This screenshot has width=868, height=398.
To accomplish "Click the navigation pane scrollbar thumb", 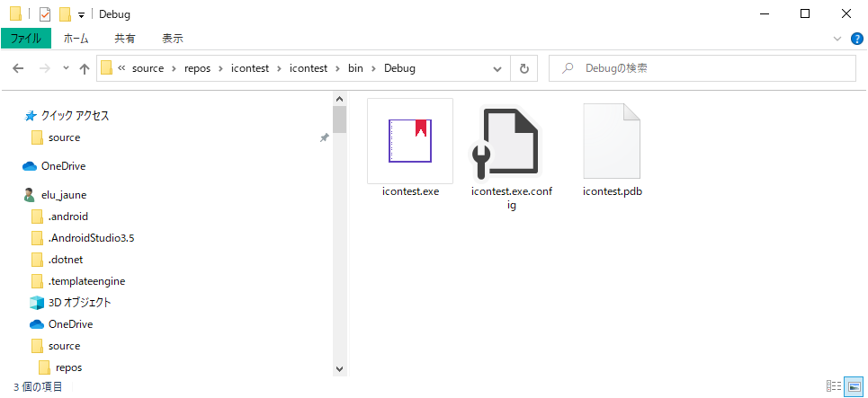I will tap(340, 120).
